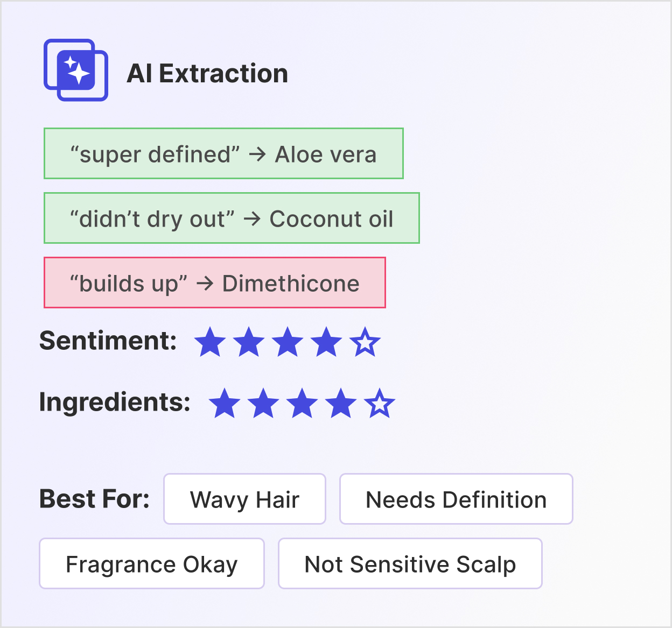Click the Needs Definition tag
This screenshot has width=672, height=628.
pyautogui.click(x=456, y=499)
